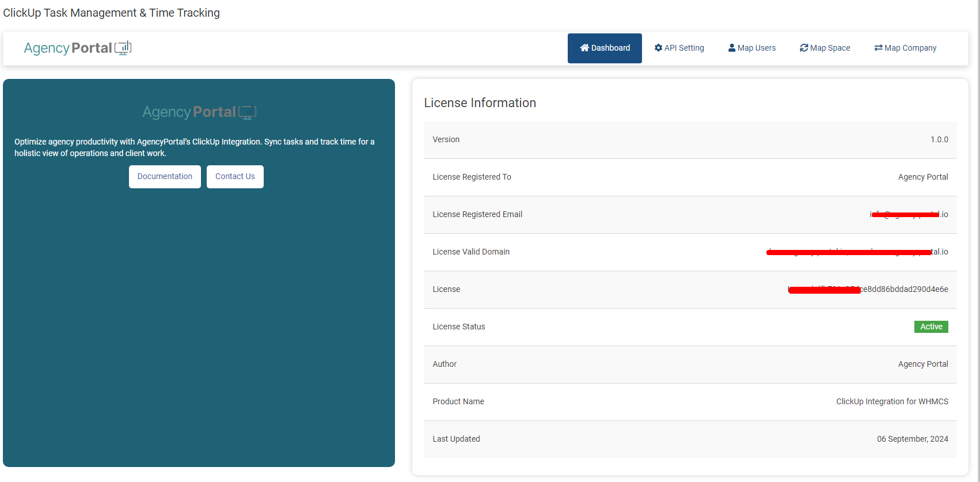The height and width of the screenshot is (482, 980).
Task: Switch to the API Setting tab
Action: tap(679, 48)
